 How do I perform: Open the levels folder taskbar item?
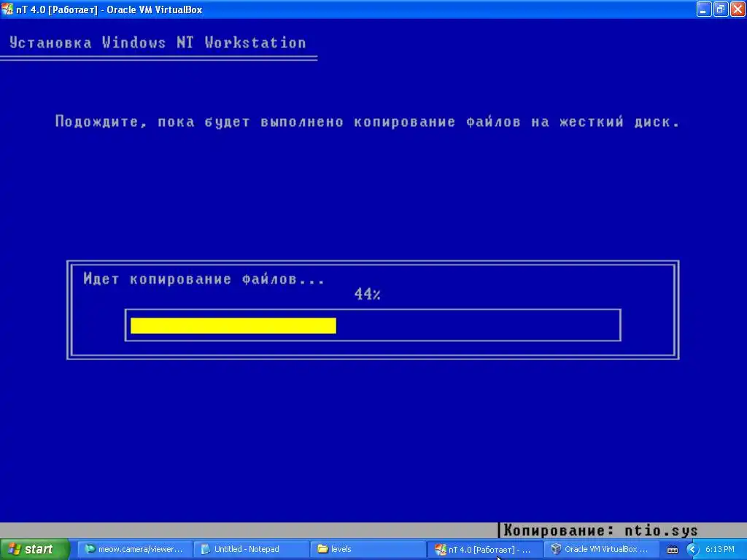coord(368,549)
